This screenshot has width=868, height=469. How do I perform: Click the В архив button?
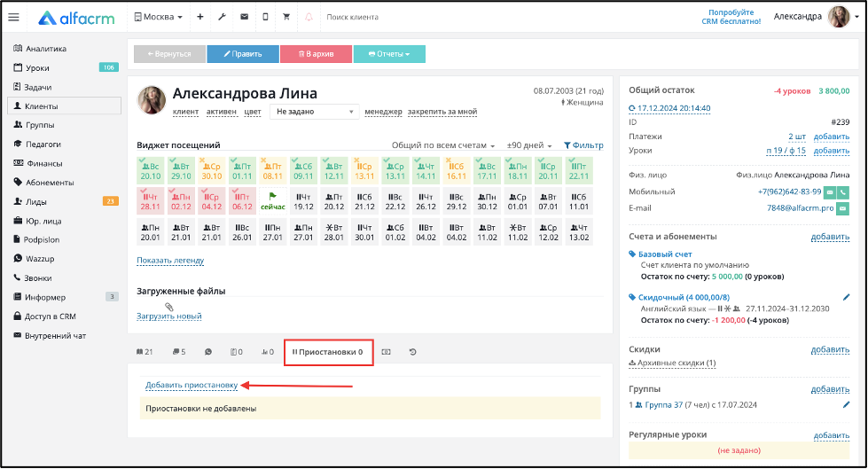tap(317, 54)
